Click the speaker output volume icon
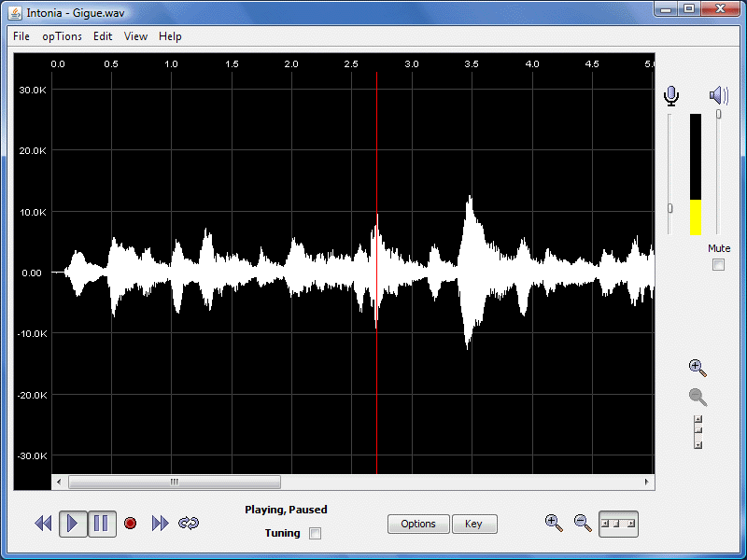 coord(718,95)
